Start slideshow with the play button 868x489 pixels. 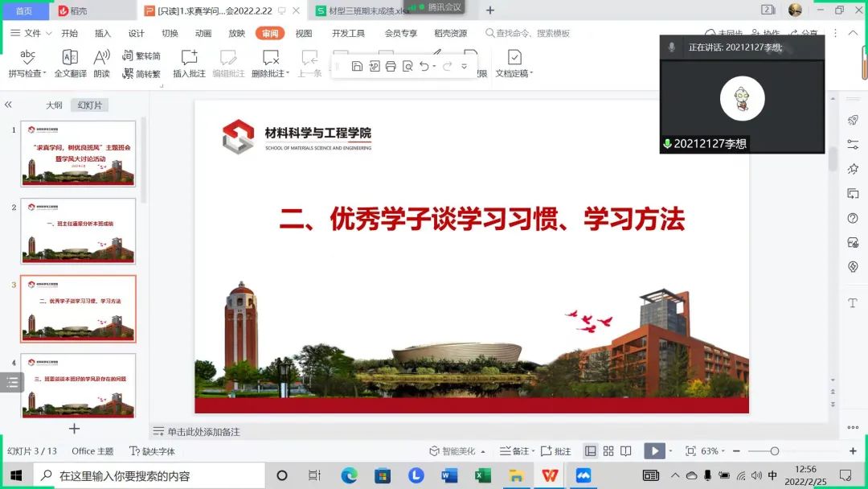pos(655,451)
